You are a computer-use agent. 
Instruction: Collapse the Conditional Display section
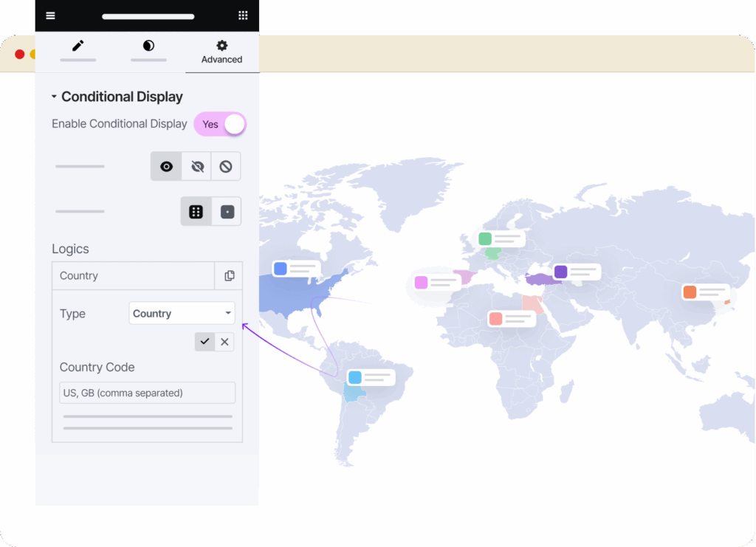[x=53, y=96]
